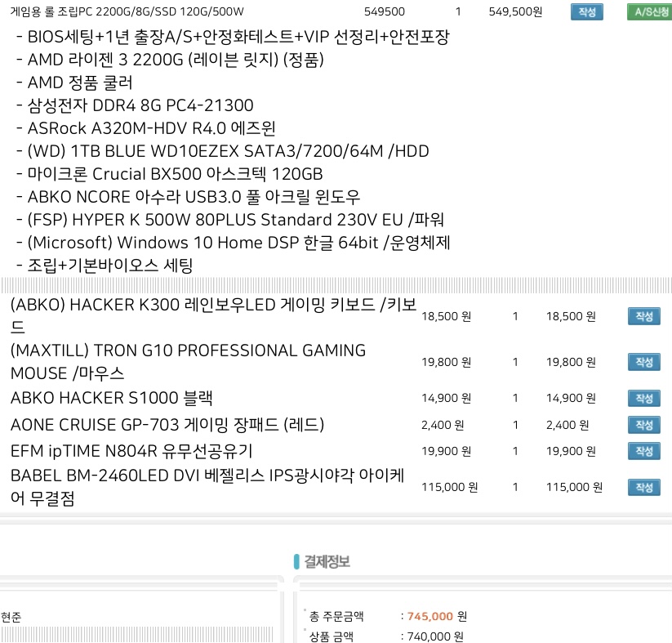Click ABKO HACKER S1000 블랙 product name
The width and height of the screenshot is (672, 643).
[x=111, y=398]
